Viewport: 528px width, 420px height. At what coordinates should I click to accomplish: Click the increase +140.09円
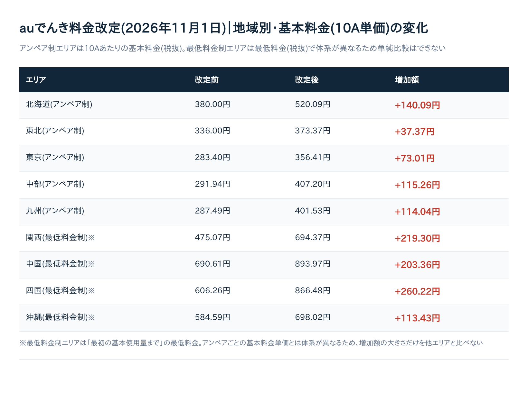tap(417, 105)
